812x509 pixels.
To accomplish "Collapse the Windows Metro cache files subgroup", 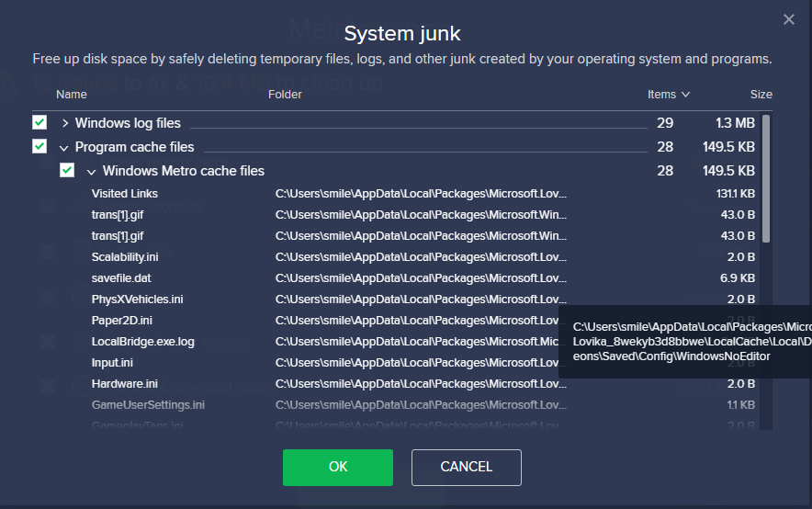I will tap(91, 172).
